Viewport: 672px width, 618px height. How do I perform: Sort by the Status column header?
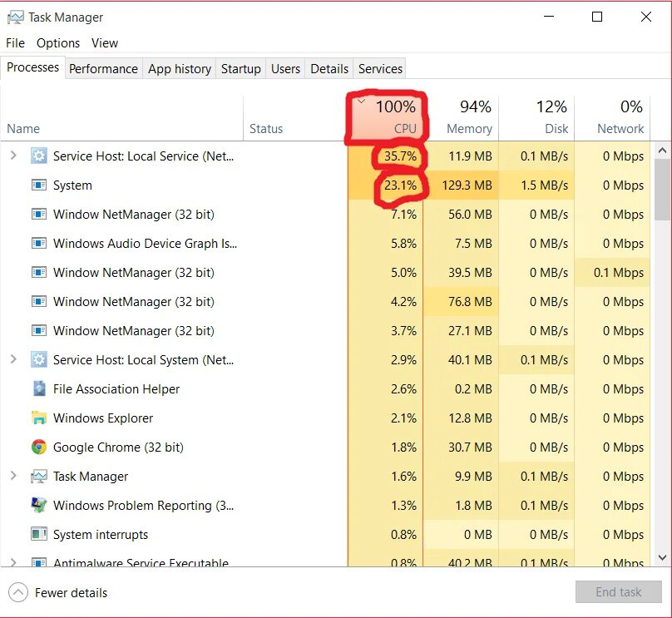(295, 118)
